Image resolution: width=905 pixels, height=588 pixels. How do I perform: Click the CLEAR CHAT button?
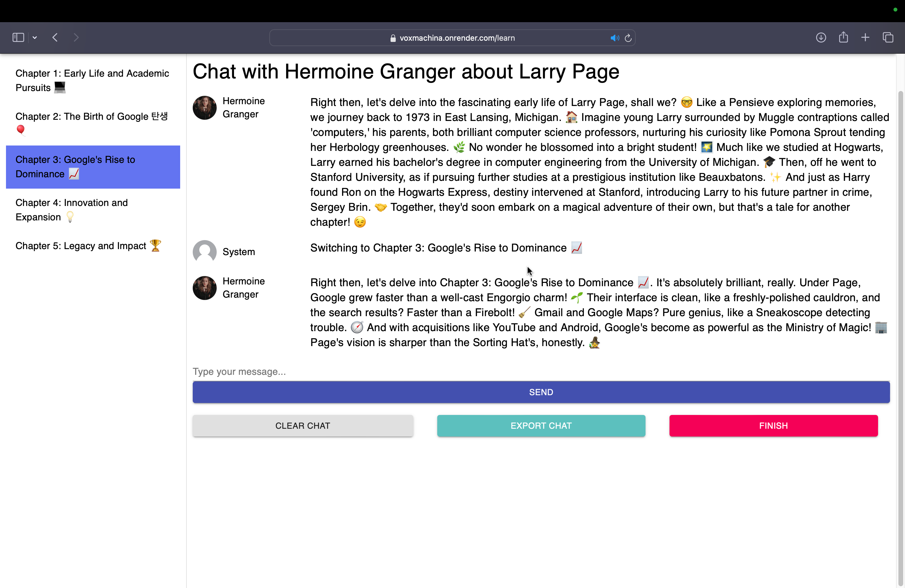coord(303,426)
